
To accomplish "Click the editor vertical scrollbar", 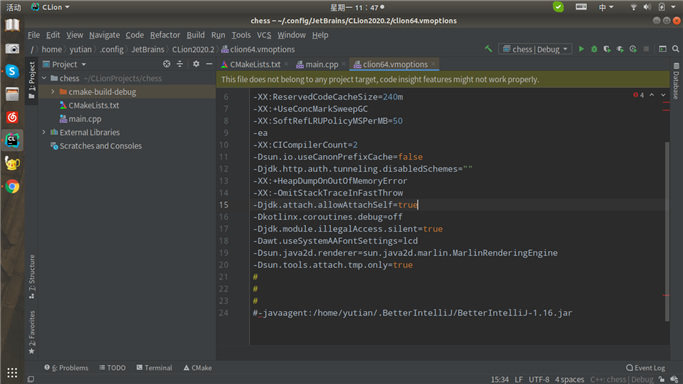I will point(667,231).
